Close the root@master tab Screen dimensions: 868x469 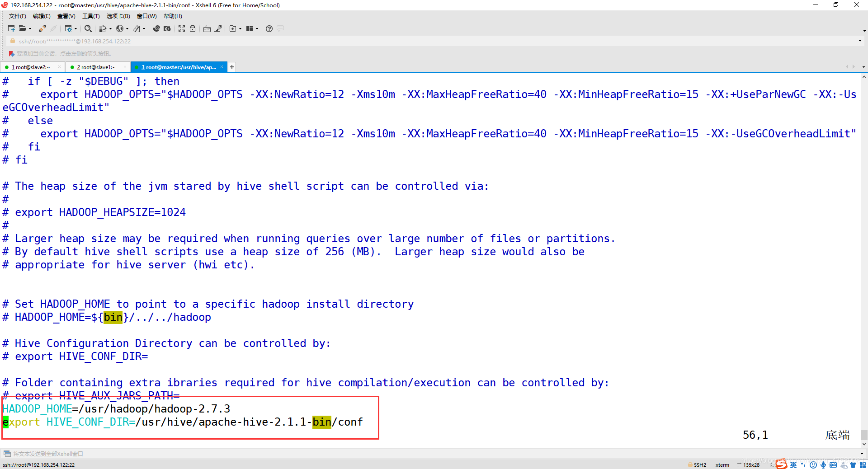pos(222,67)
